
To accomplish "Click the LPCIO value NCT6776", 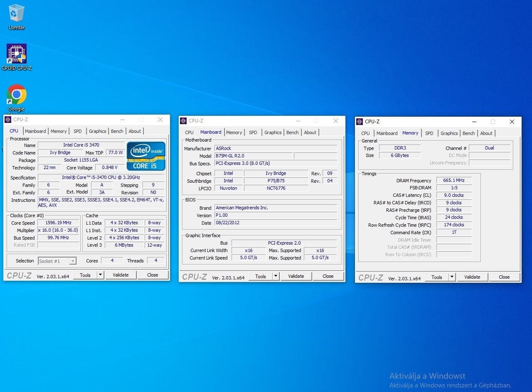I will click(276, 188).
